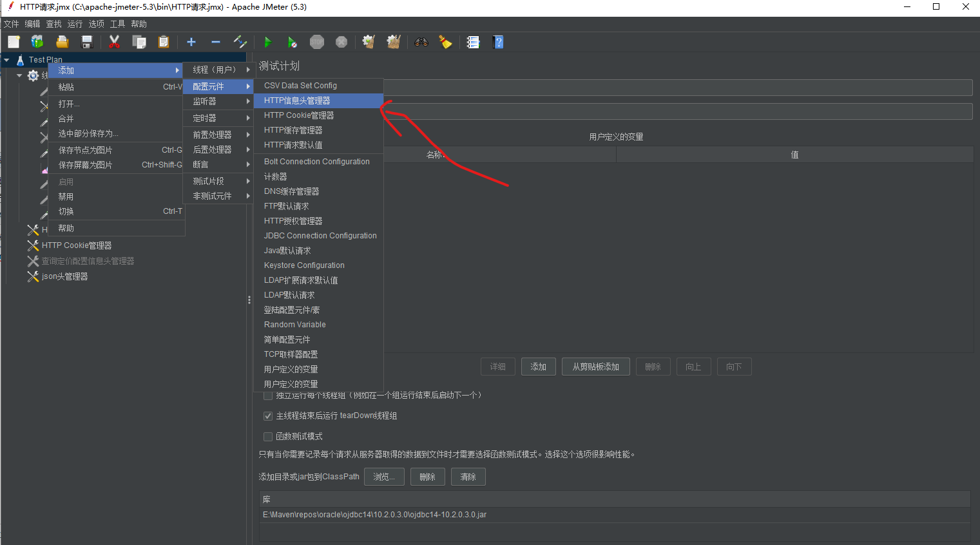Expand the 前置处理器 submenu
This screenshot has height=545, width=980.
coord(218,135)
